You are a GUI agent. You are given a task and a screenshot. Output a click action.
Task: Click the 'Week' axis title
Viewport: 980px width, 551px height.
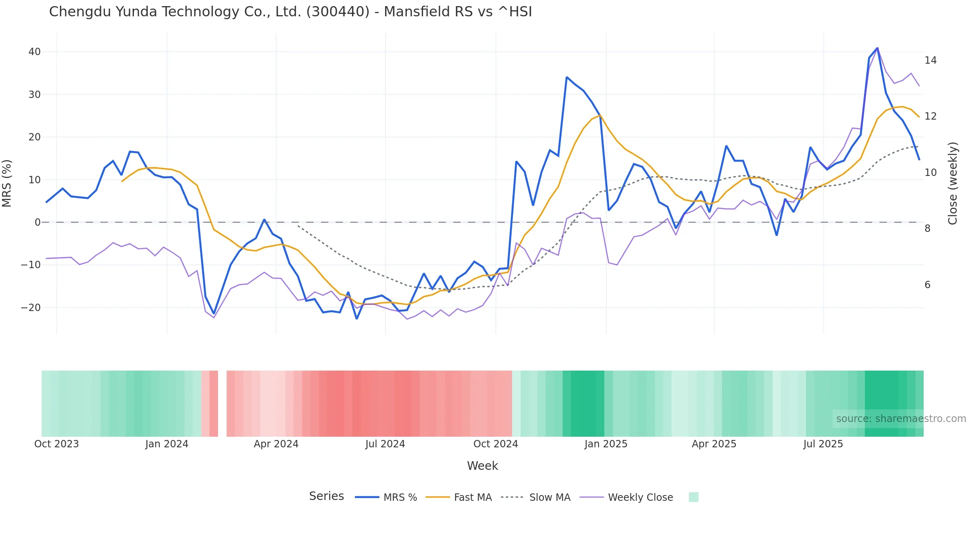point(483,466)
